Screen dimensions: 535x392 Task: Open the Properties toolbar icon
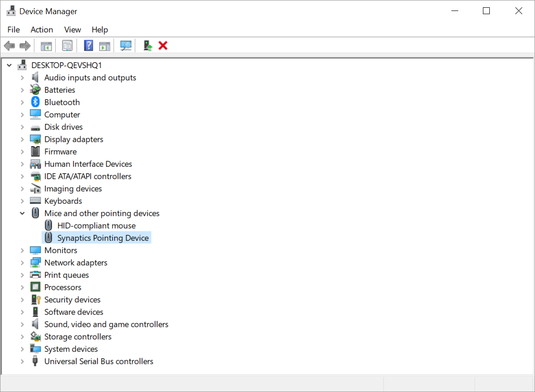point(67,45)
